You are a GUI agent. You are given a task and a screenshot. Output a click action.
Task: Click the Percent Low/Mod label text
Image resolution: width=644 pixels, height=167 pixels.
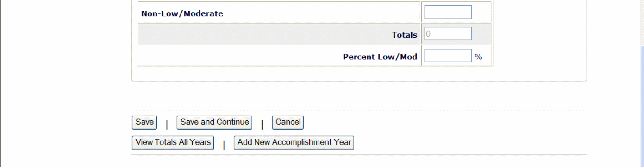click(x=380, y=57)
